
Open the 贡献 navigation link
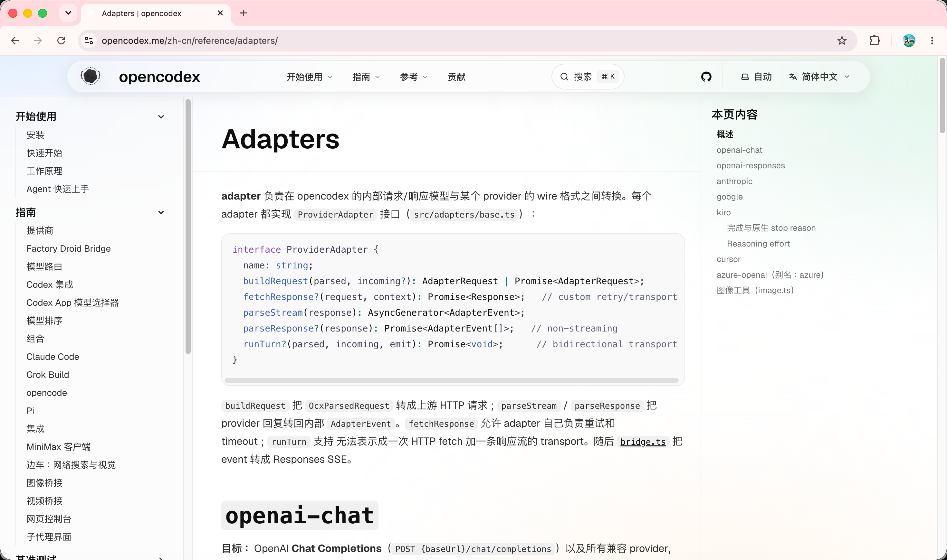pos(456,77)
